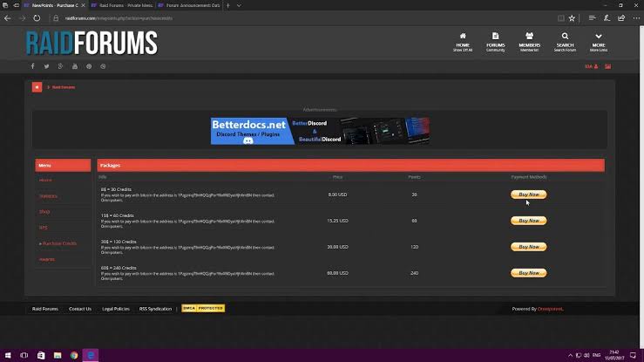Go back in the browser
The image size is (644, 362).
pos(7,18)
